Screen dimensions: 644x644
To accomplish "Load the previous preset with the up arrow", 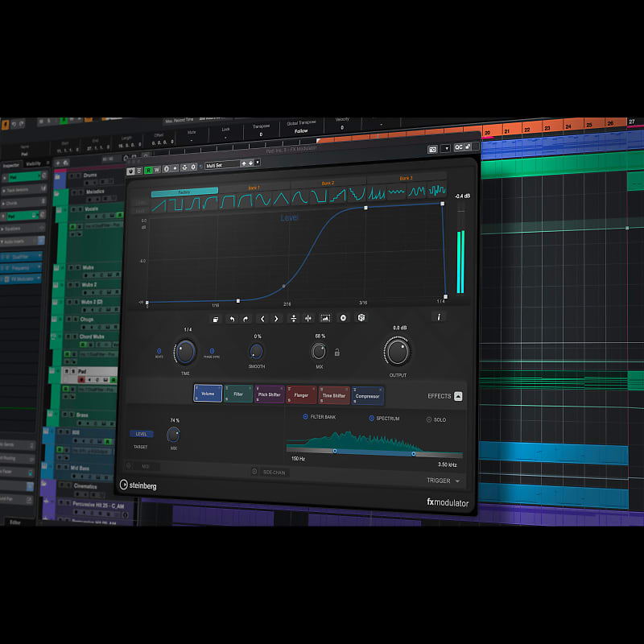I will pos(244,163).
